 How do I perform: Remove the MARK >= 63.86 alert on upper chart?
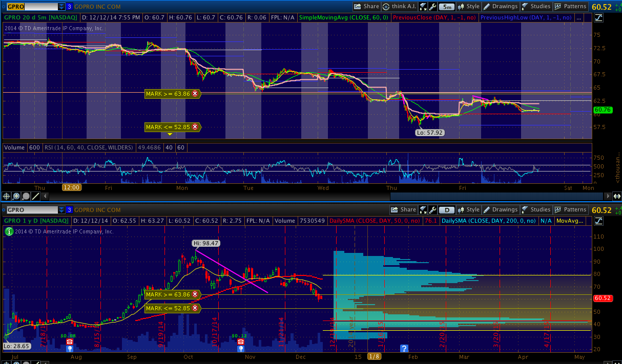[x=195, y=94]
